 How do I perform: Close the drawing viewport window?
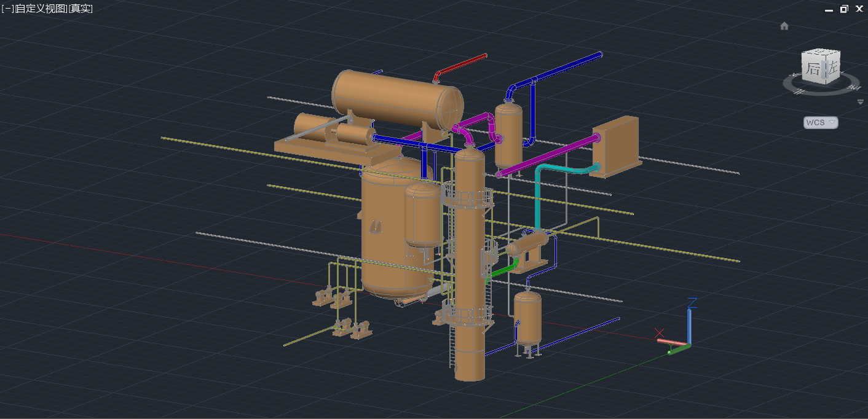(859, 9)
